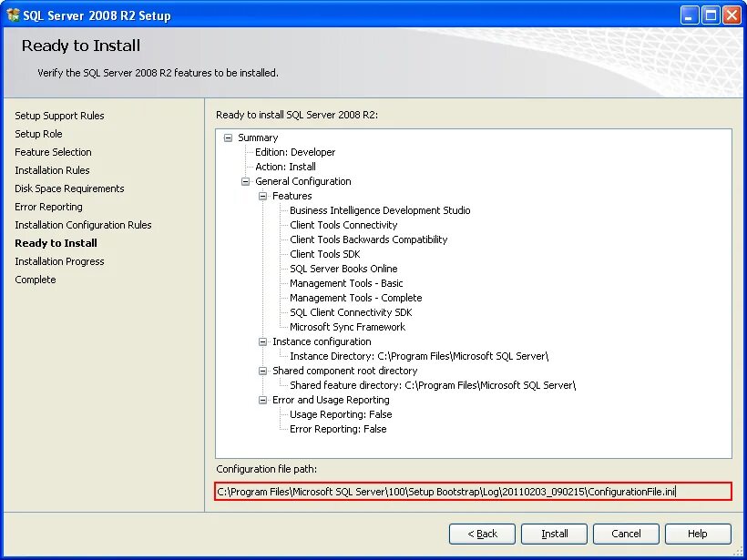Collapse the Features node
The height and width of the screenshot is (560, 747).
pyautogui.click(x=262, y=196)
